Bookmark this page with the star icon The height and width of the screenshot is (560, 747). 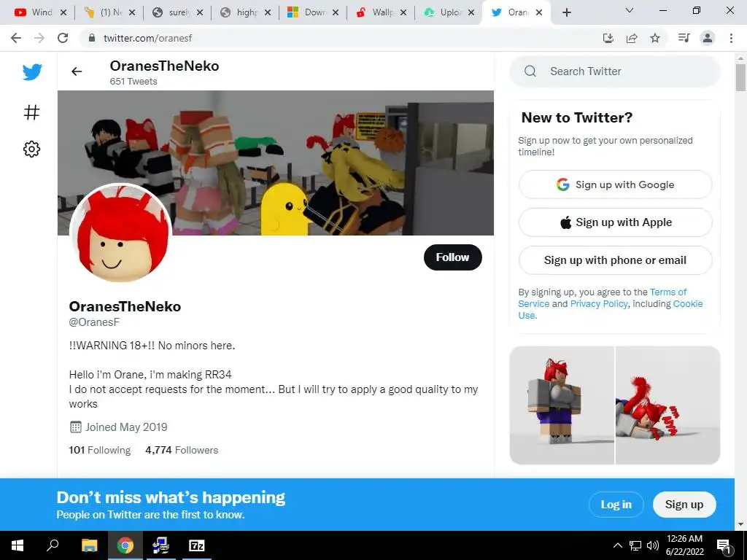(x=655, y=38)
